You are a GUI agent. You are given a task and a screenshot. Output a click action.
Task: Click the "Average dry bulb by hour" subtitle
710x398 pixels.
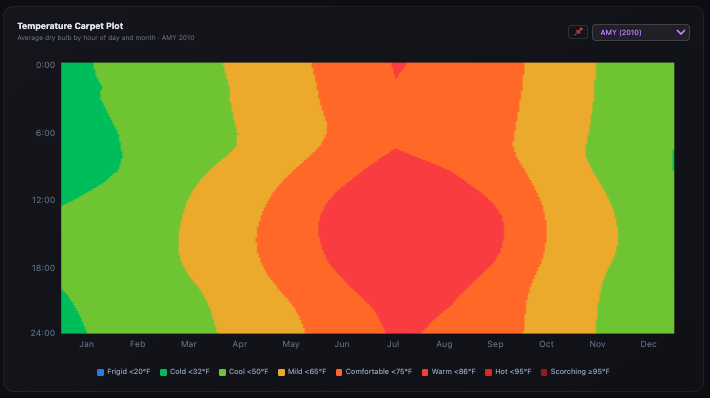pos(106,38)
